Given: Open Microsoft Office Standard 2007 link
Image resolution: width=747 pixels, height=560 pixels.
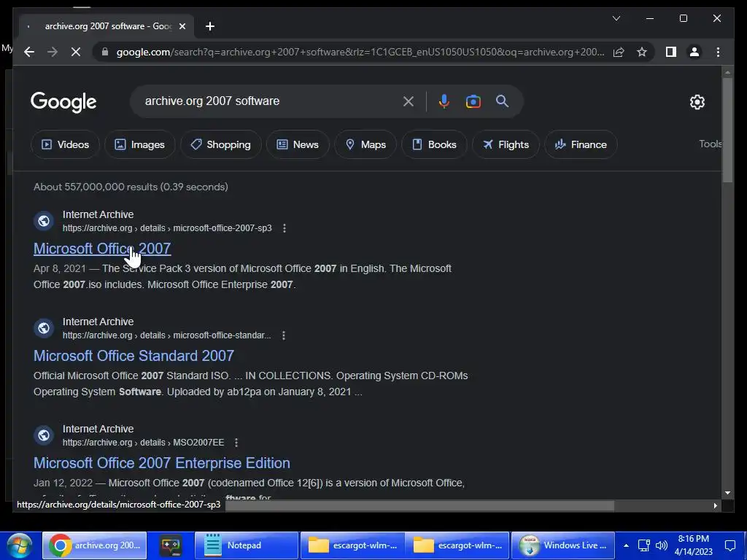Looking at the screenshot, I should (x=134, y=356).
